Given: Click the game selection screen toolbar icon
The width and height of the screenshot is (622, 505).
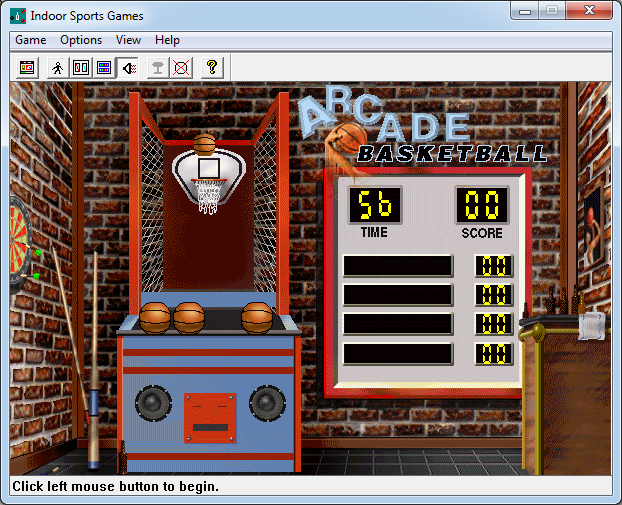Looking at the screenshot, I should [27, 68].
